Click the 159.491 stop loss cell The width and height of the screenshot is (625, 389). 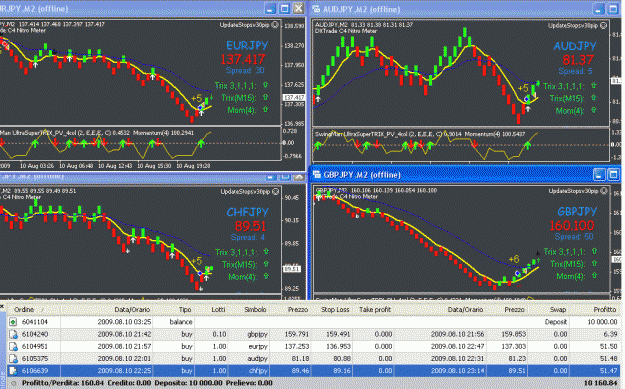338,334
